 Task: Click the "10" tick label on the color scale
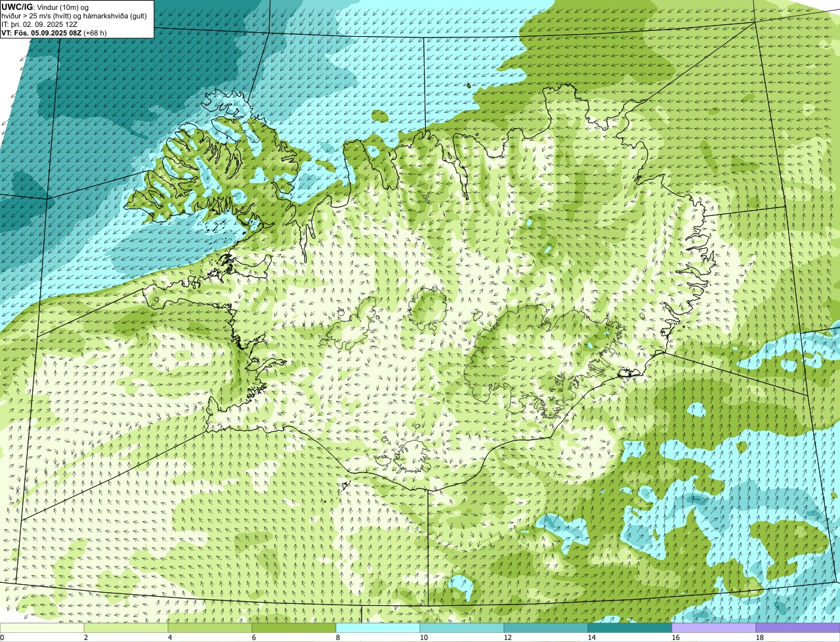[424, 638]
